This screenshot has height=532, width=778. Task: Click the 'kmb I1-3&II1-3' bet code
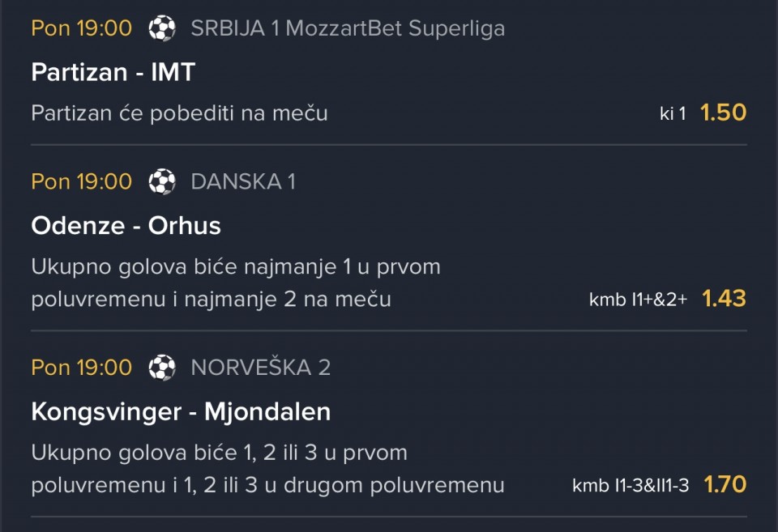pos(631,485)
